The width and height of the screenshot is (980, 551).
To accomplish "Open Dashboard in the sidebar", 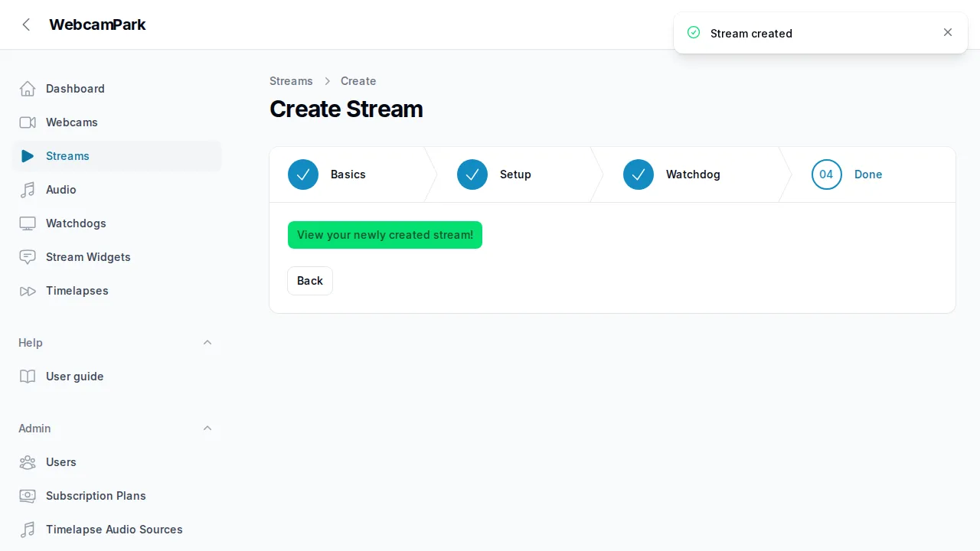I will (117, 89).
